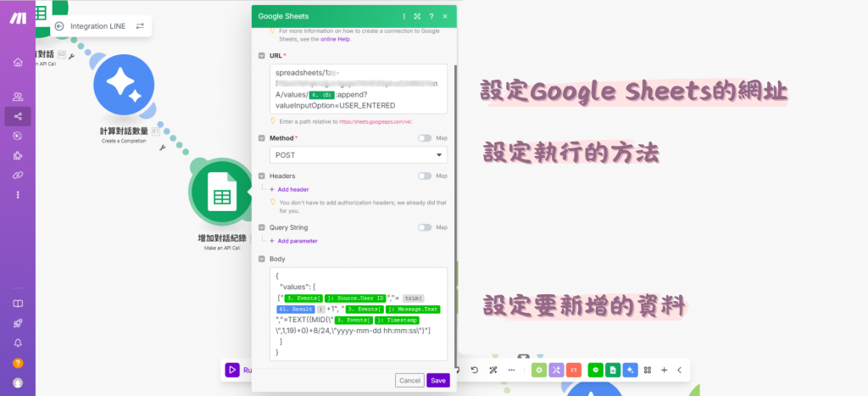Click the Google Sheets icon in bottom toolbar
Image resolution: width=868 pixels, height=396 pixels.
[613, 370]
